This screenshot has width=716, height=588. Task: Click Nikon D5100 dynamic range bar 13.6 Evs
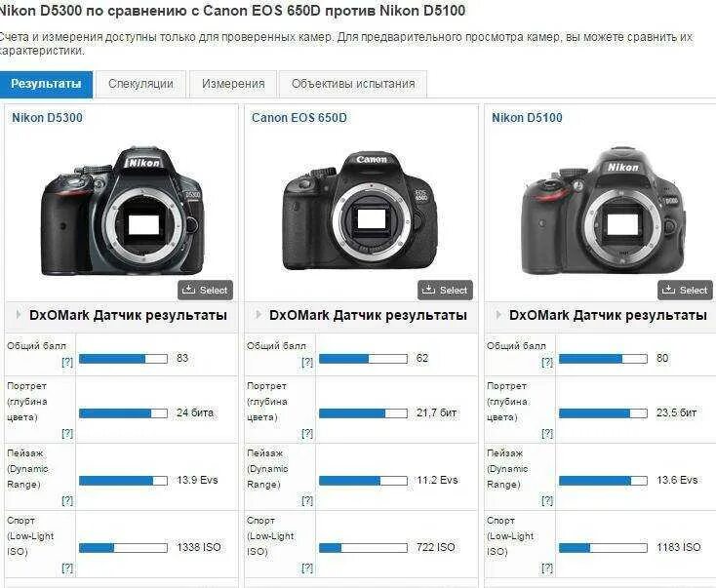coord(603,481)
